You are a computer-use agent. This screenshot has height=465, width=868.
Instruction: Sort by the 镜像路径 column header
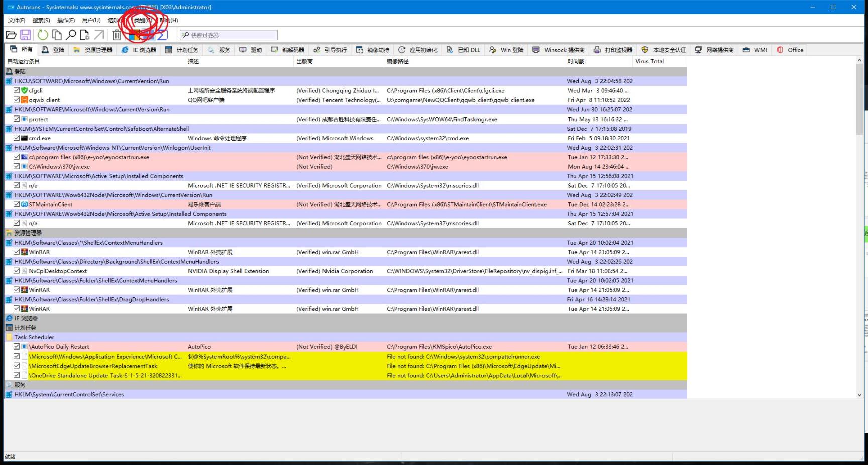point(475,61)
